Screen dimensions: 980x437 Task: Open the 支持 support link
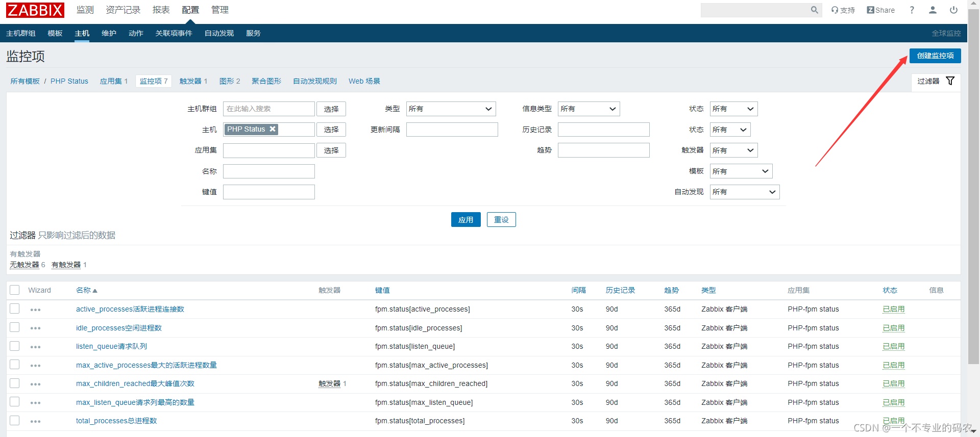[843, 10]
